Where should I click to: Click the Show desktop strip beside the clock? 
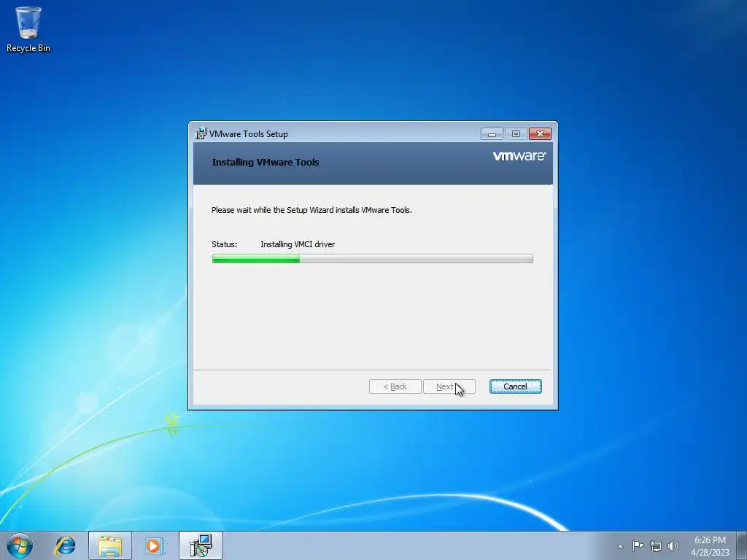[x=742, y=545]
